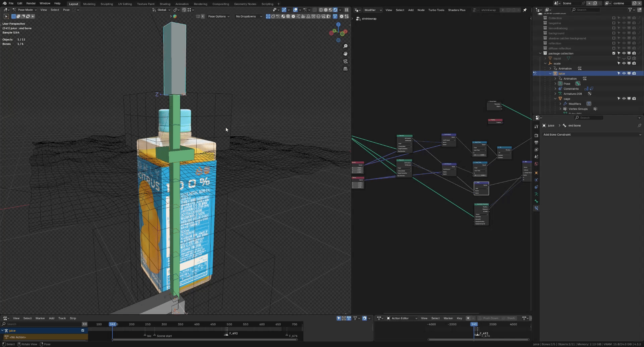
Task: Click the pin icon in properties panel
Action: (639, 126)
